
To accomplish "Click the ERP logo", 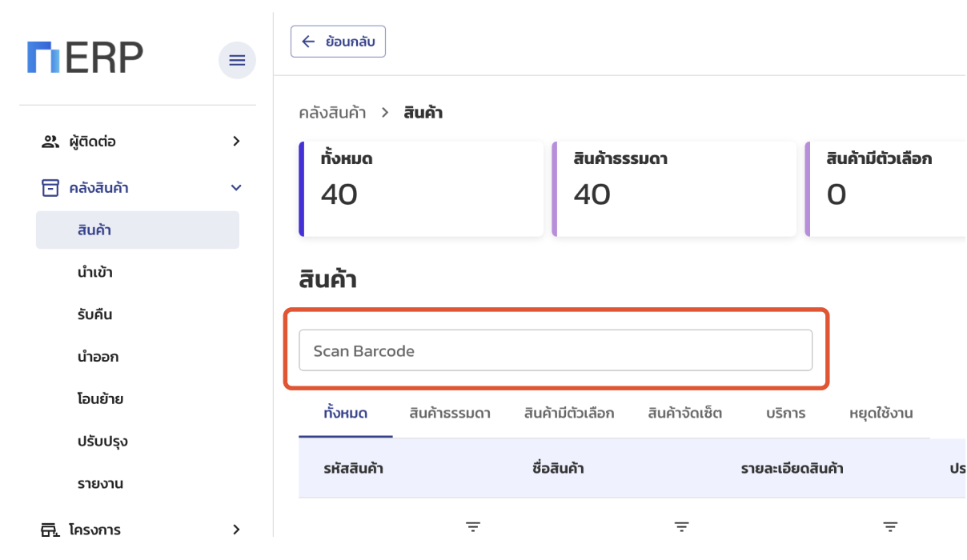I will tap(88, 56).
